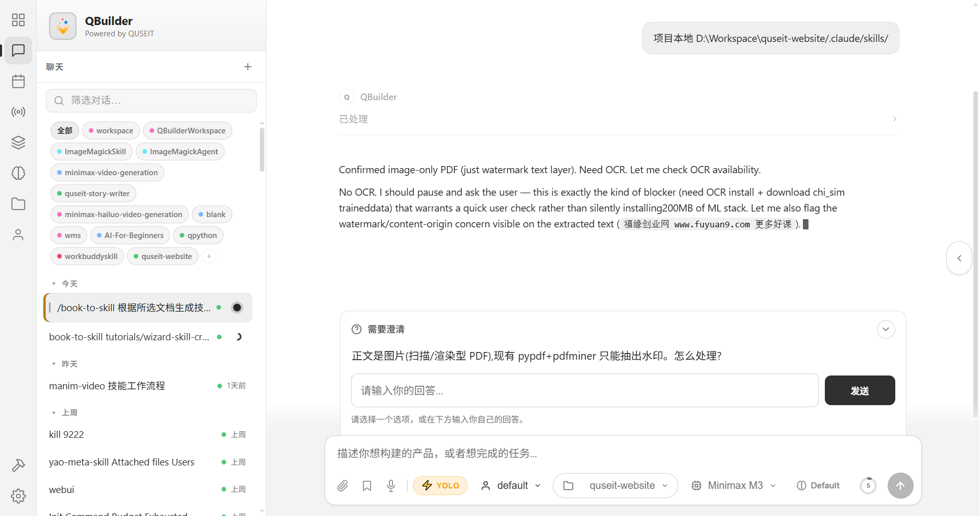Viewport: 980px width, 516px height.
Task: Click the context usage ring showing 5
Action: (x=868, y=485)
